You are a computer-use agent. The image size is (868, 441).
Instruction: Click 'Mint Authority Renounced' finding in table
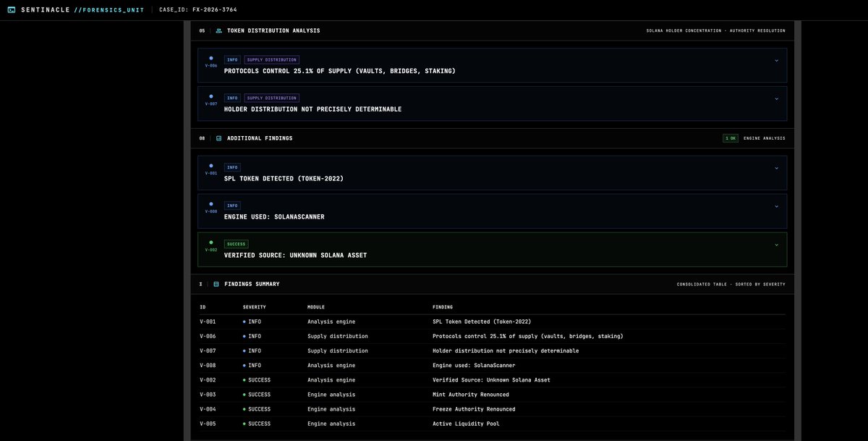471,395
